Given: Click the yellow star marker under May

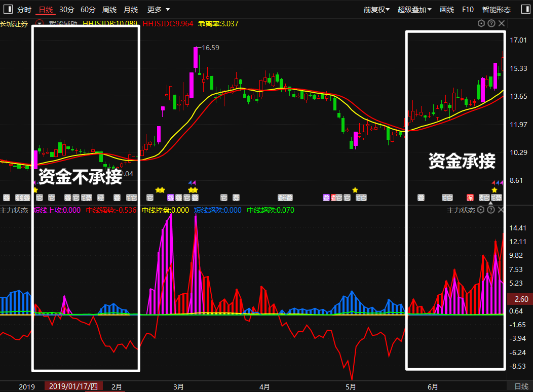Looking at the screenshot, I should pos(355,190).
